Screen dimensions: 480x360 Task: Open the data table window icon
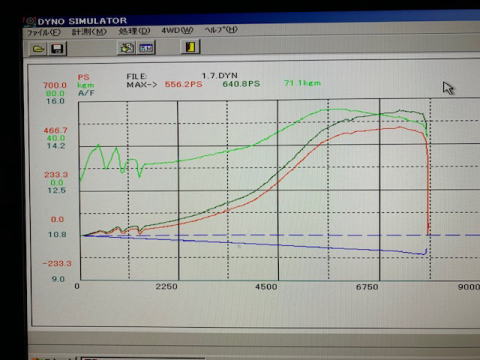[x=146, y=48]
